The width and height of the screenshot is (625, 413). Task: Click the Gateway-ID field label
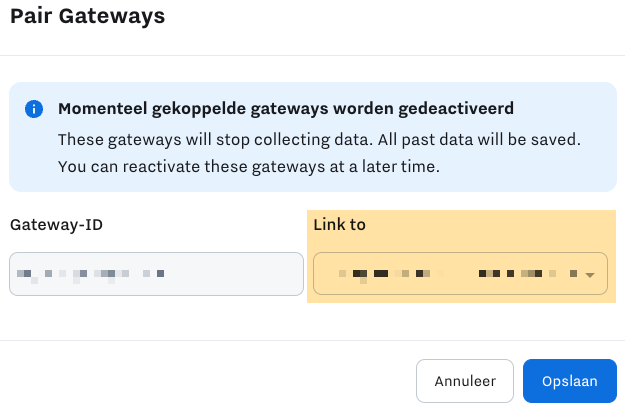(x=56, y=224)
